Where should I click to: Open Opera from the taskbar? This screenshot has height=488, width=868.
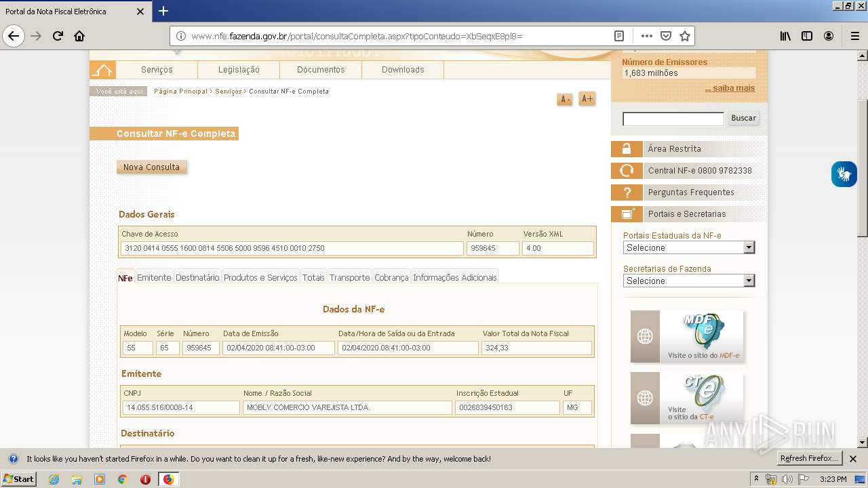pos(145,479)
